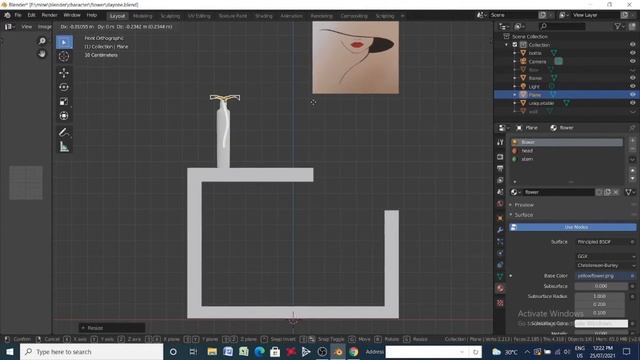Open the Object properties tab
The image size is (640, 360).
click(500, 218)
